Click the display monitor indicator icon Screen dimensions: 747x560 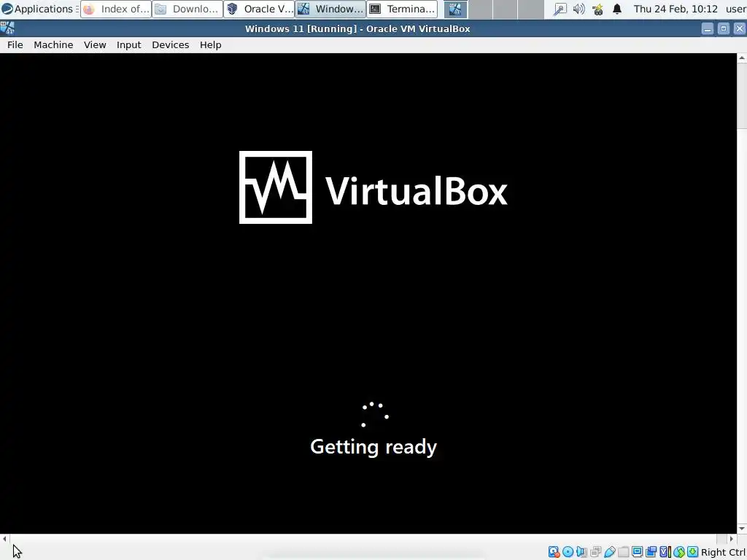[x=637, y=552]
